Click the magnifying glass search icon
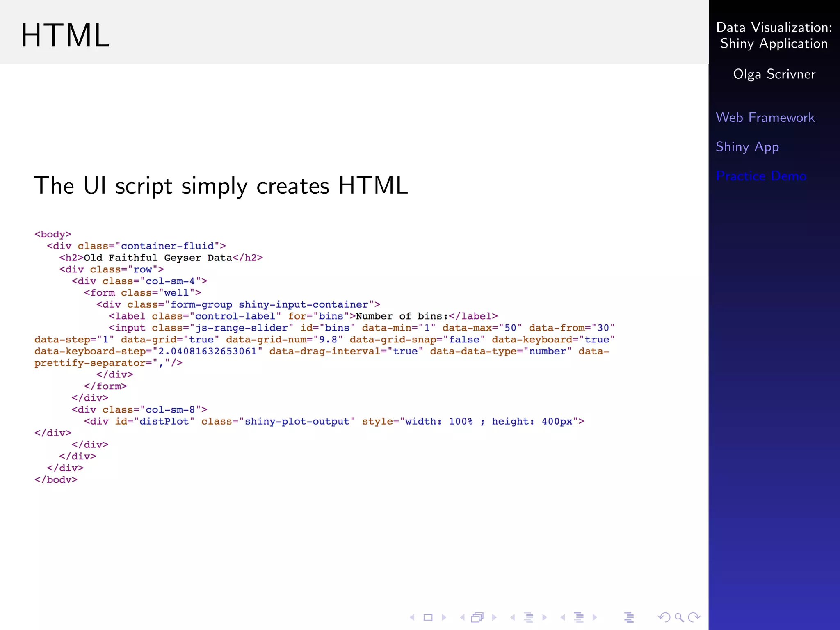 (679, 617)
